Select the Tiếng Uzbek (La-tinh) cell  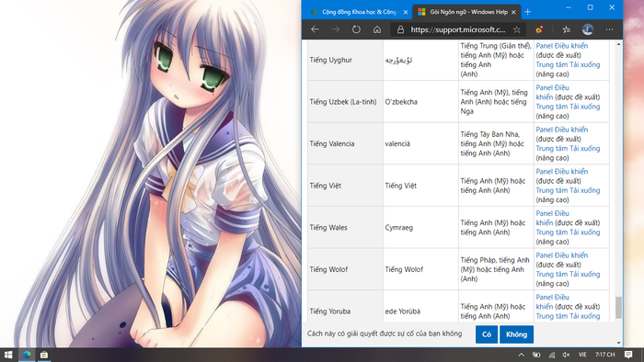pyautogui.click(x=345, y=102)
